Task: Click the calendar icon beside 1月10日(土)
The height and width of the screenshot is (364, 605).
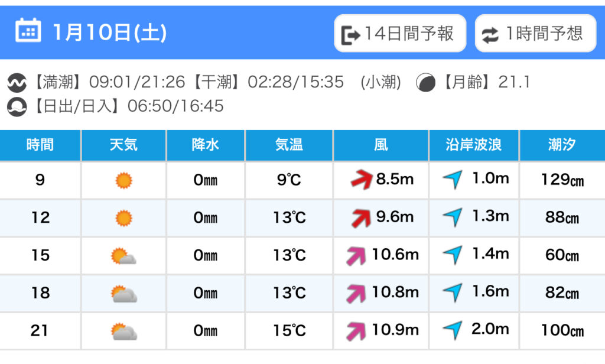Action: coord(28,31)
